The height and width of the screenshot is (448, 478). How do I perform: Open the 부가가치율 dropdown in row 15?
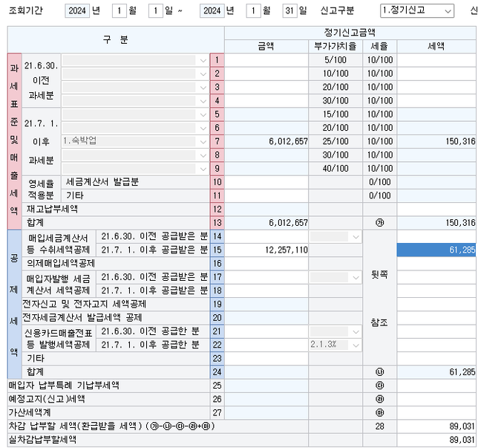pyautogui.click(x=355, y=250)
